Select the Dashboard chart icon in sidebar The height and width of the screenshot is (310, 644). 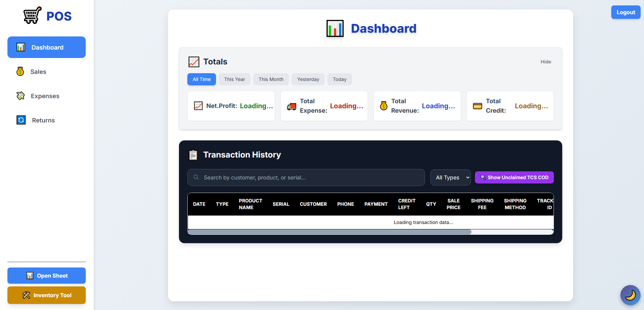[21, 47]
